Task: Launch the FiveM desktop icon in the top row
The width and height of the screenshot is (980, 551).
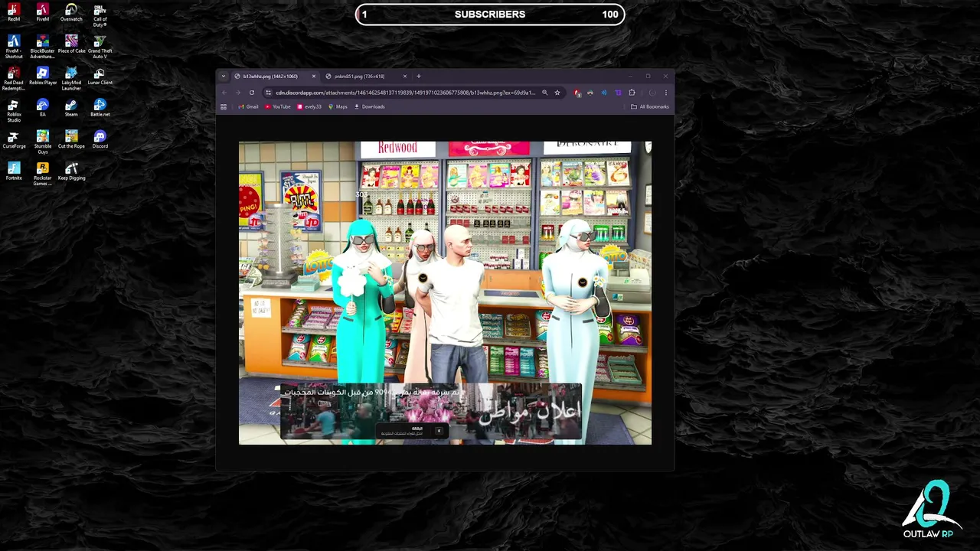Action: tap(43, 12)
